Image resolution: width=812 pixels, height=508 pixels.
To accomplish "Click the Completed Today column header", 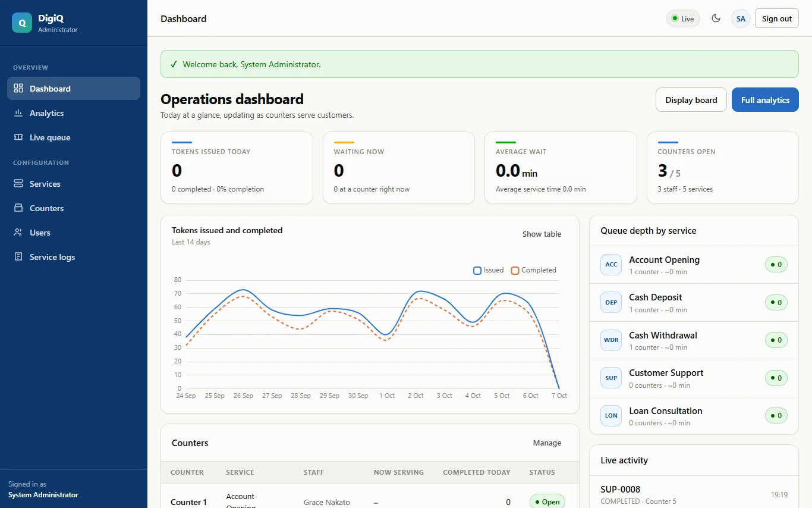I will click(477, 472).
